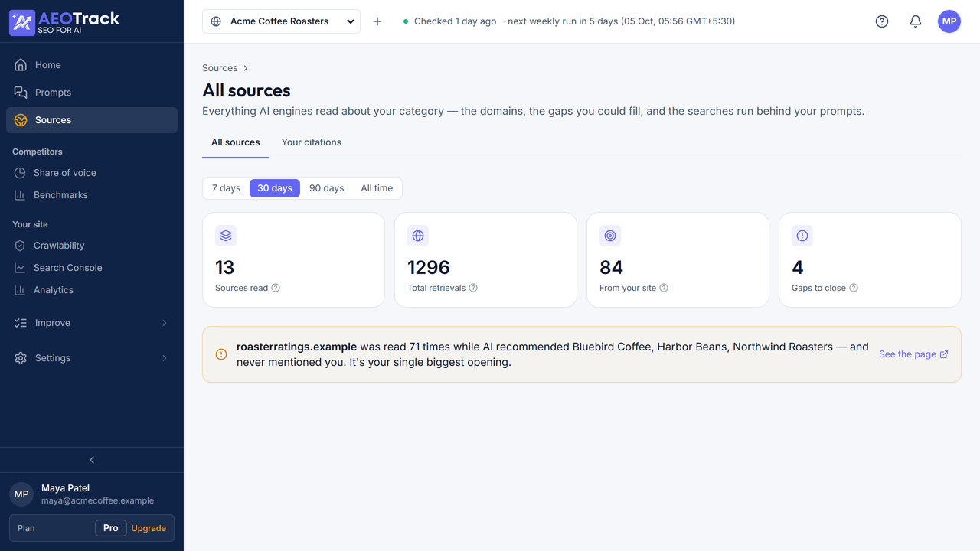
Task: Select the 7 days time range
Action: coord(226,188)
